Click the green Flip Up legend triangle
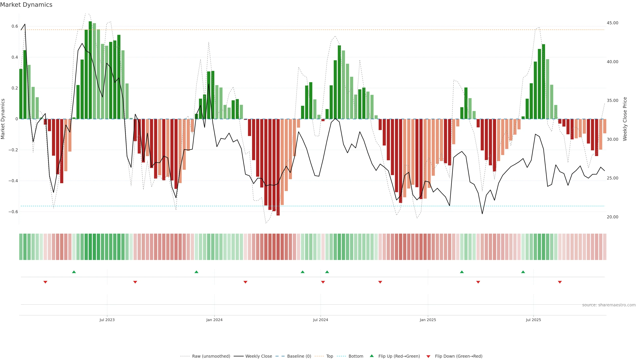The image size is (644, 362). (x=372, y=356)
